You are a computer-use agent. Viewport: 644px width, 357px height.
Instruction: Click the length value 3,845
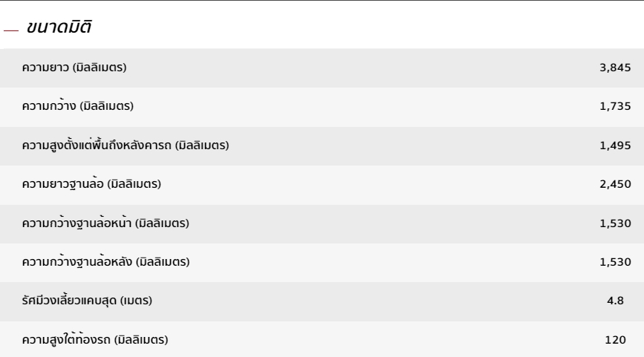[x=615, y=68]
